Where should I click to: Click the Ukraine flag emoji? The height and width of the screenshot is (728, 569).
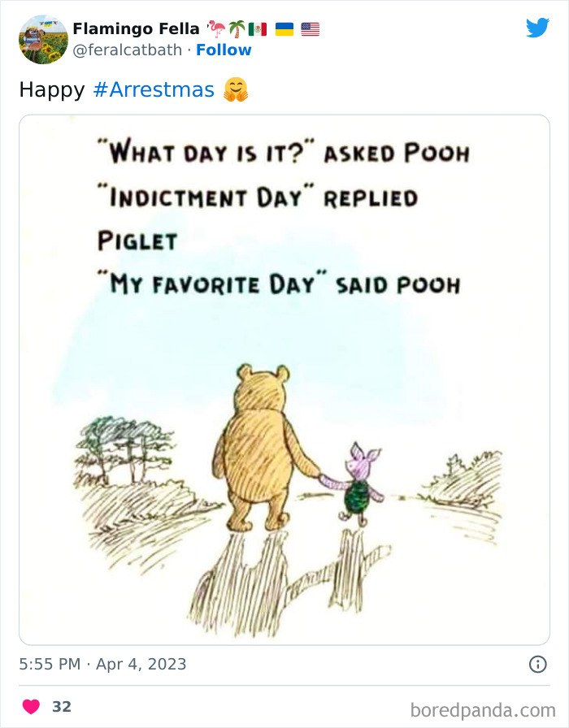click(284, 29)
